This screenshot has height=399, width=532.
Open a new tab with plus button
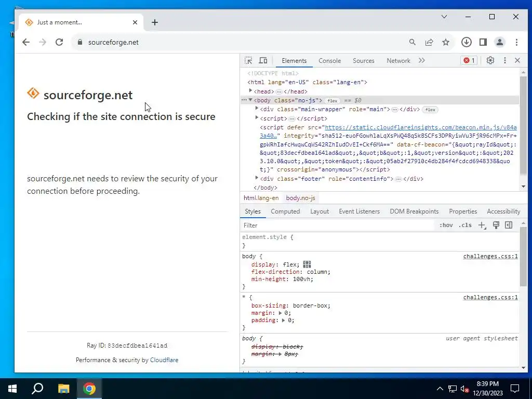pos(155,22)
